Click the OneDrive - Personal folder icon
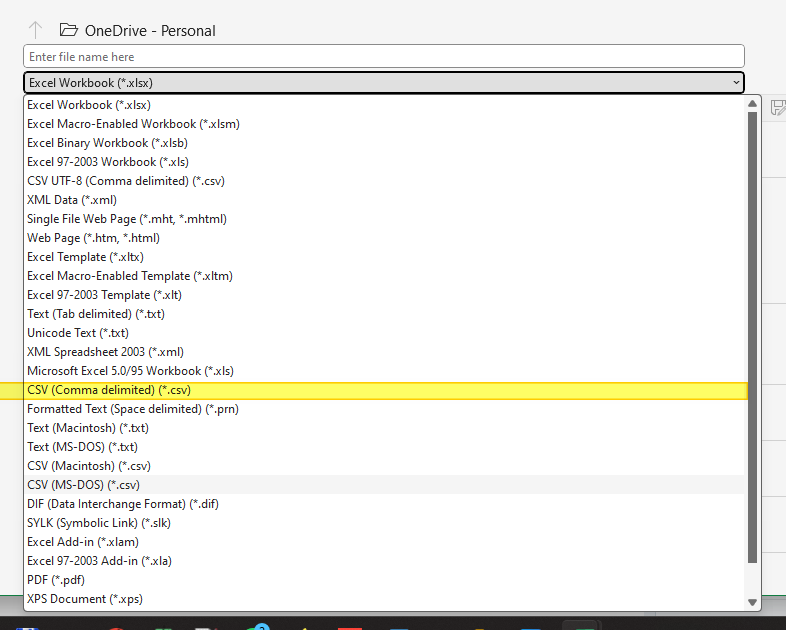 coord(69,30)
